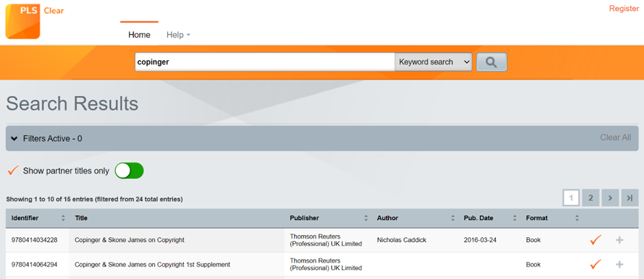Click the Register link
This screenshot has width=644, height=279.
pyautogui.click(x=624, y=9)
